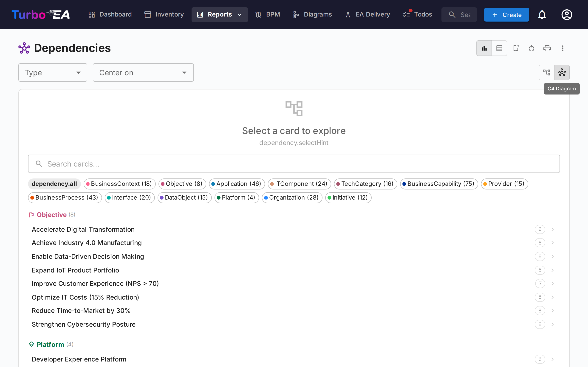Select the tree layout view icon
The image size is (588, 367).
546,72
